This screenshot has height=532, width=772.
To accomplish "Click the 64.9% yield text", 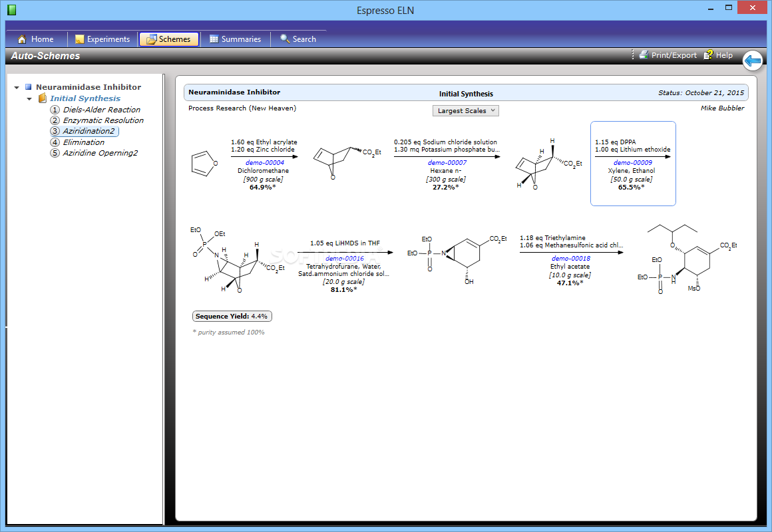I will coord(262,188).
